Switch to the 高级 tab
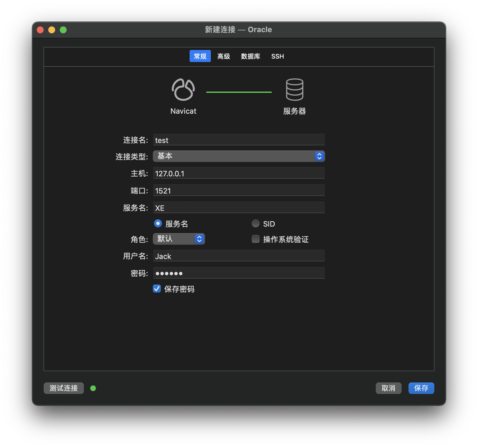 click(224, 56)
